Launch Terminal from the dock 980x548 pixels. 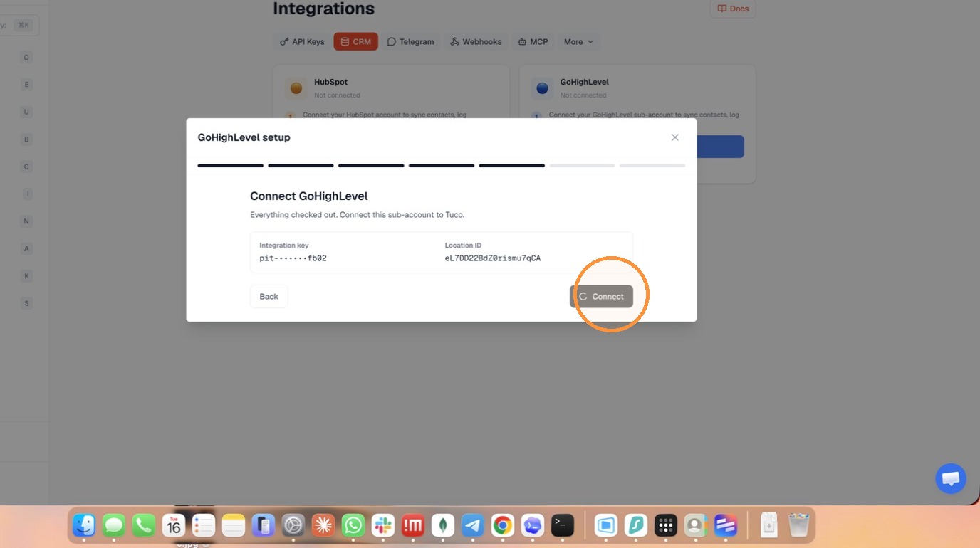[563, 525]
